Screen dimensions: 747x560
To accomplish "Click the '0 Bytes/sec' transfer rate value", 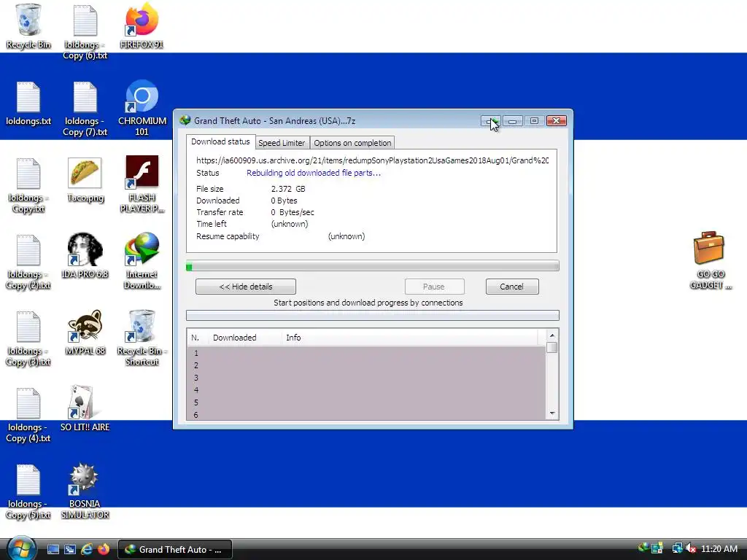I will 293,212.
